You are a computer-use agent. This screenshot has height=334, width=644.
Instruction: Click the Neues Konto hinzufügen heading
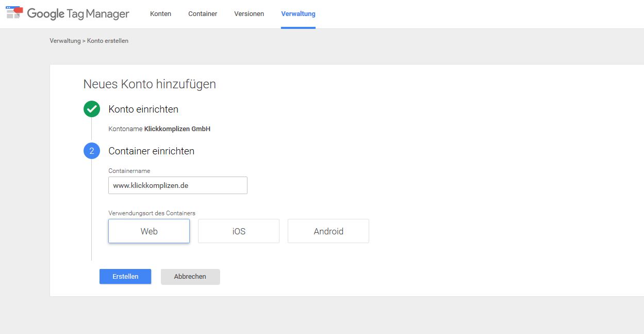(150, 84)
